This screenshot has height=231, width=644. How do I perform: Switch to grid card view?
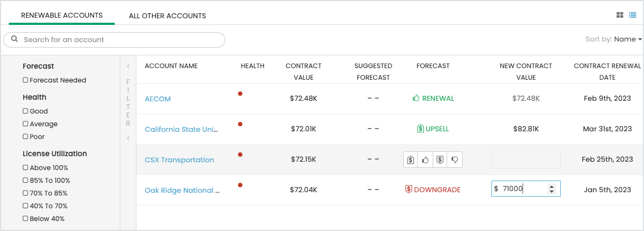pos(620,15)
